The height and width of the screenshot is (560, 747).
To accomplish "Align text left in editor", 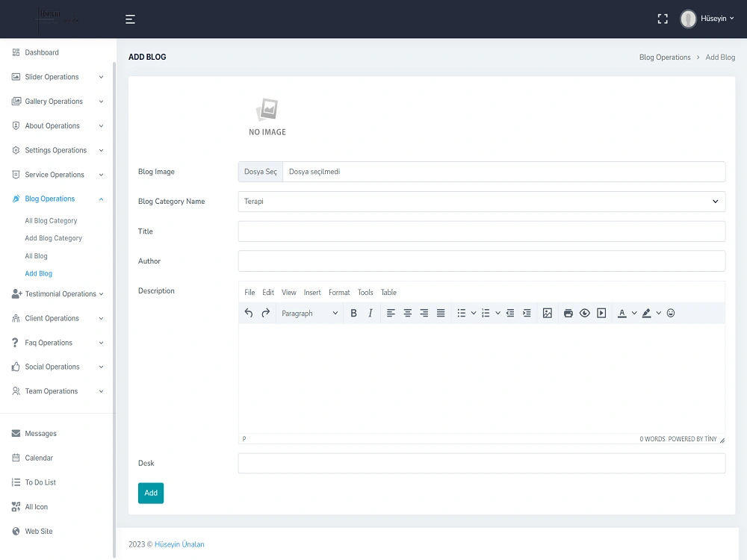I will click(391, 313).
